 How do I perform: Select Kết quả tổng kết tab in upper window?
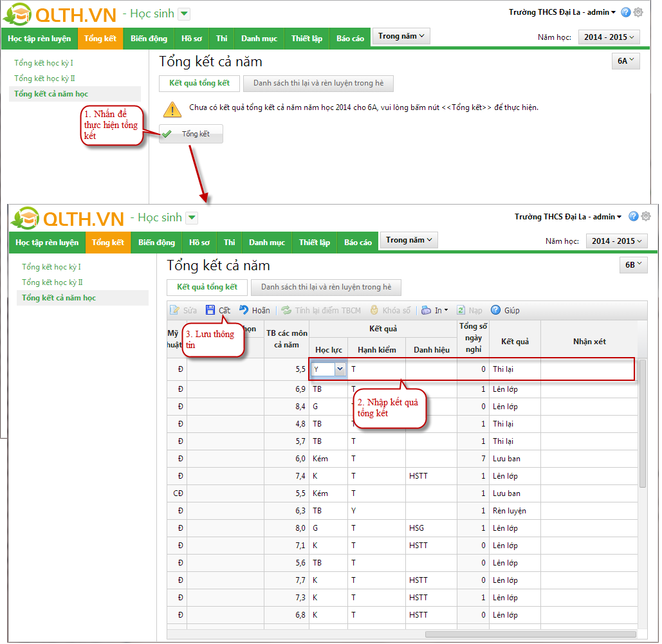[x=199, y=83]
